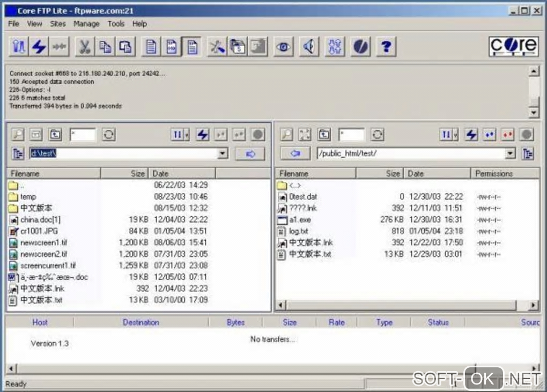Click the transfer arrows toolbar icon
This screenshot has width=547, height=392.
tap(335, 46)
